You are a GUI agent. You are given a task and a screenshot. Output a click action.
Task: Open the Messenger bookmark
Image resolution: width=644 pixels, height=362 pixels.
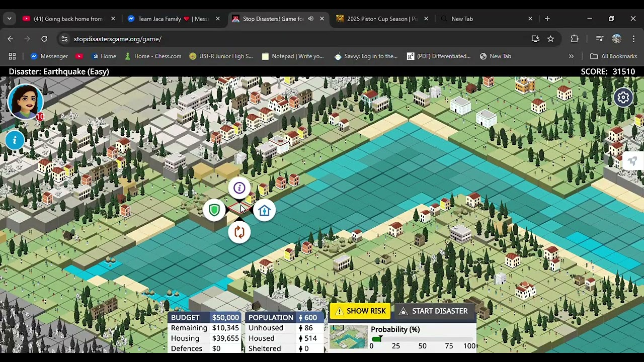pos(49,56)
